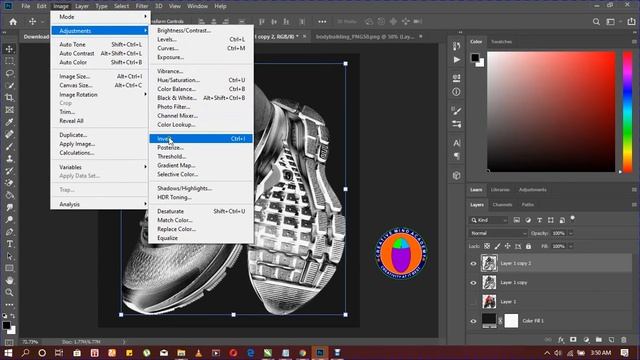Expand the Image Rotation submenu
This screenshot has height=360, width=640.
pyautogui.click(x=100, y=94)
